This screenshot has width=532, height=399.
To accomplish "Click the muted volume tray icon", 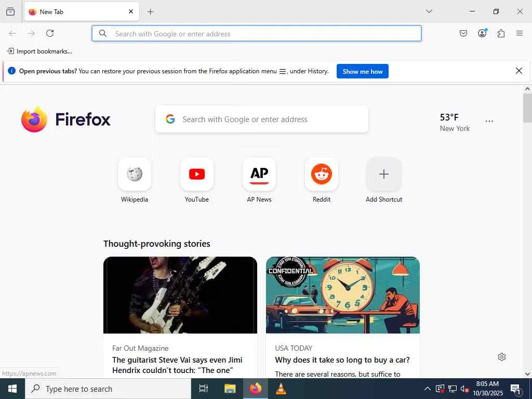I will tap(465, 389).
